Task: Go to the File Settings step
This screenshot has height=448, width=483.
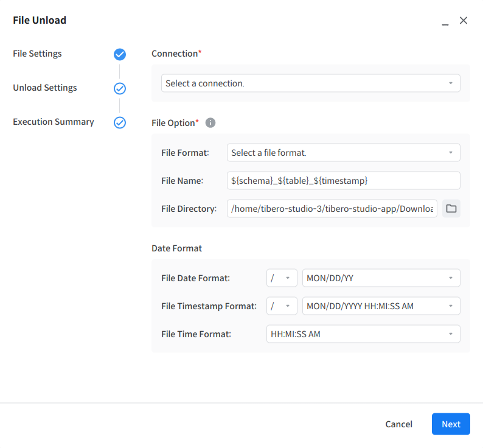Action: (x=38, y=54)
